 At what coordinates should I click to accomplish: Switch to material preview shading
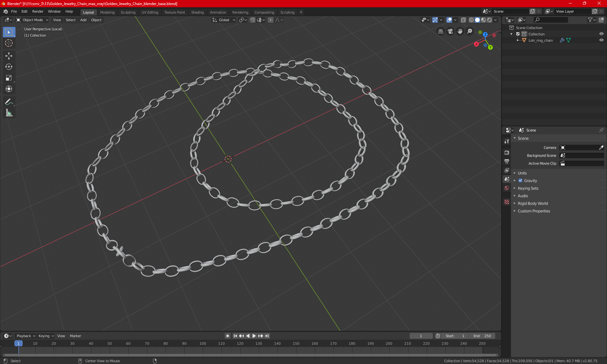click(x=483, y=20)
